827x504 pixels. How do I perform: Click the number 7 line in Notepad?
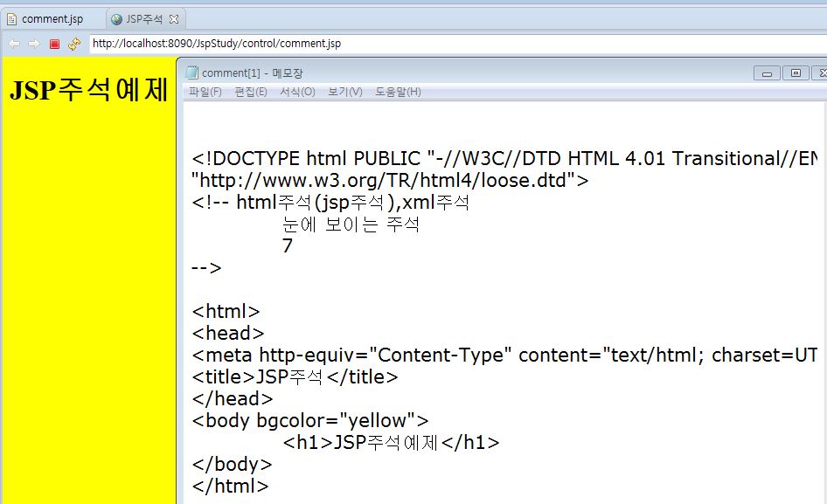click(288, 245)
